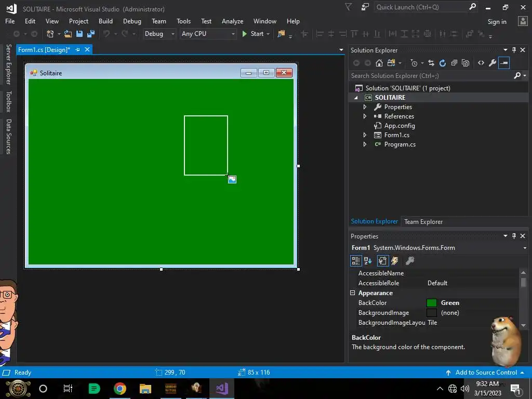Open the Any CPU platform dropdown
The width and height of the screenshot is (532, 399).
pos(233,34)
